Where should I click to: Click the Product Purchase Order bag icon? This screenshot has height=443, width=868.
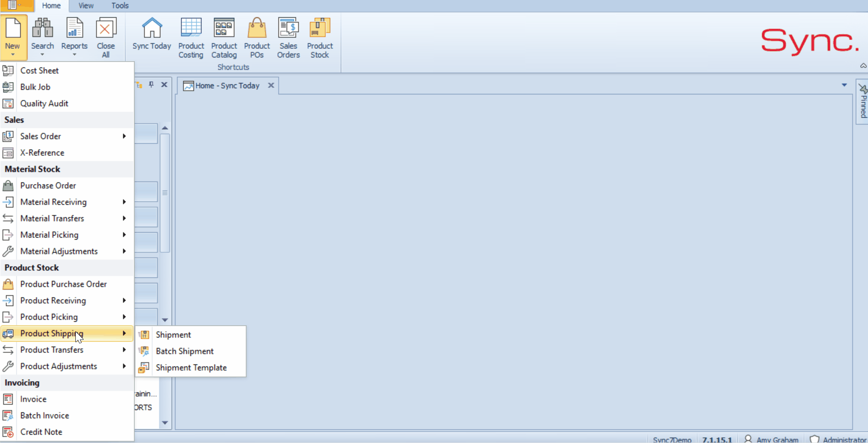click(x=8, y=284)
